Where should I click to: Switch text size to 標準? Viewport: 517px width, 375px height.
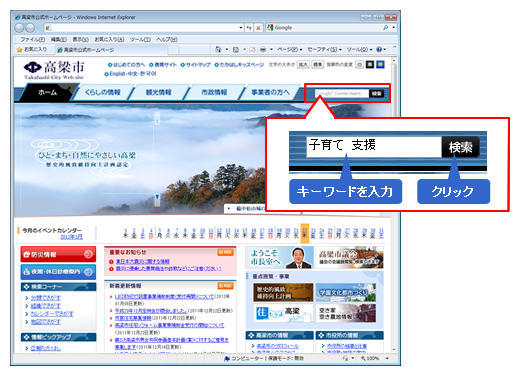point(318,65)
